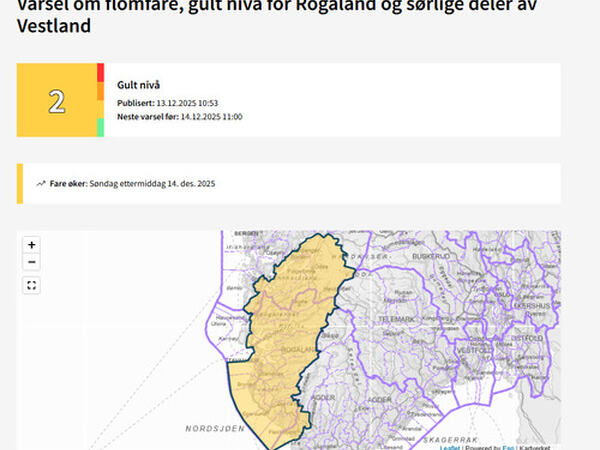Click the green segment of danger scale
Screen dimensions: 600x450
click(100, 127)
